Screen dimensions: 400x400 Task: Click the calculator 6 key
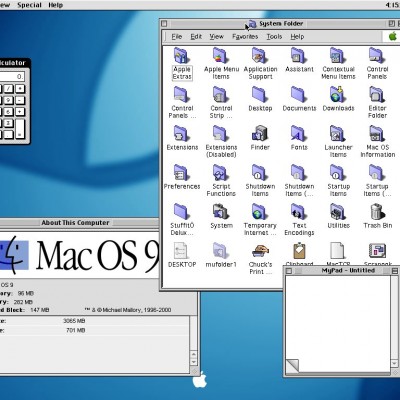click(x=8, y=112)
